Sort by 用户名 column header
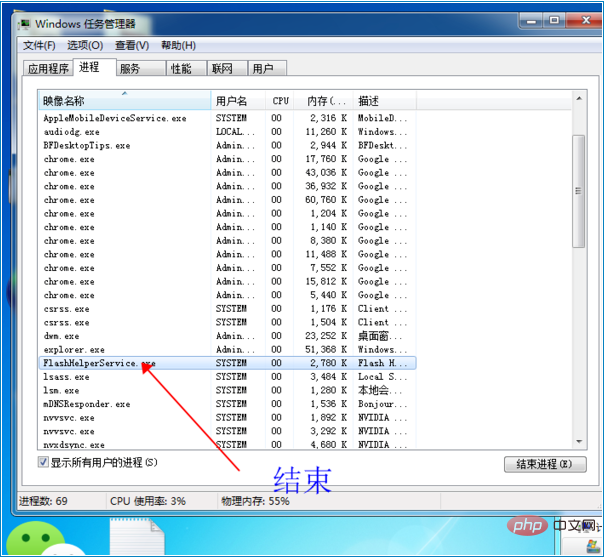606x558 pixels. (x=238, y=101)
